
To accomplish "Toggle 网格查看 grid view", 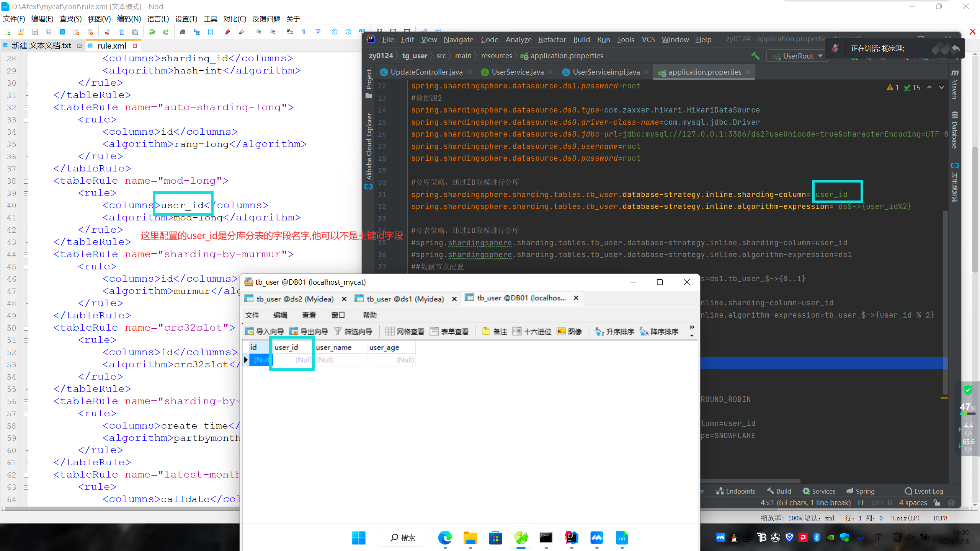I will 405,331.
